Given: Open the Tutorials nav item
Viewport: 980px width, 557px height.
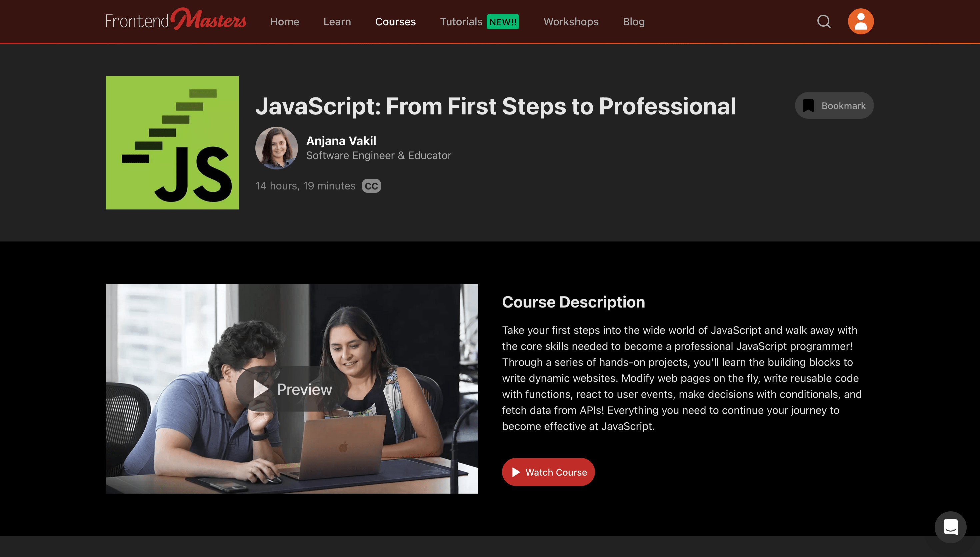Looking at the screenshot, I should (x=461, y=22).
